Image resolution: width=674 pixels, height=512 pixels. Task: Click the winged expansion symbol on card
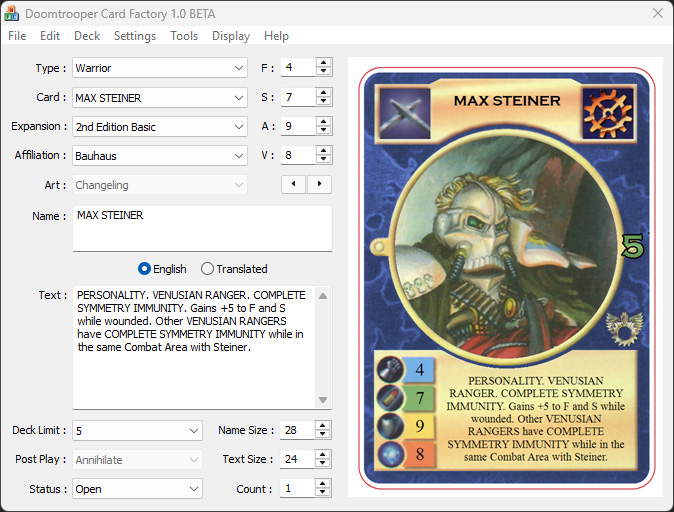[625, 329]
